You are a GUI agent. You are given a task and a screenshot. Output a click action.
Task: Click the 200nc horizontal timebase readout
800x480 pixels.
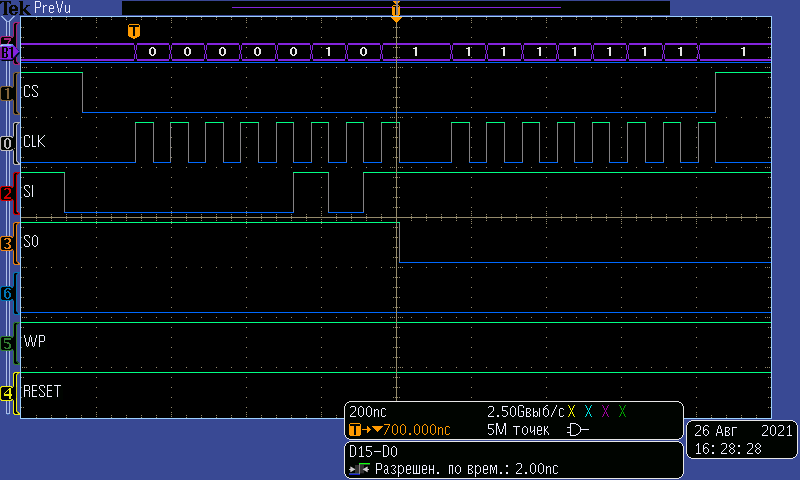(368, 412)
